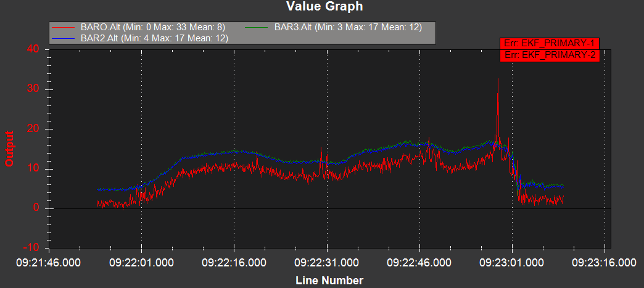This screenshot has height=288, width=644.
Task: Click the tall red BARO.Alt spike peak
Action: click(498, 79)
